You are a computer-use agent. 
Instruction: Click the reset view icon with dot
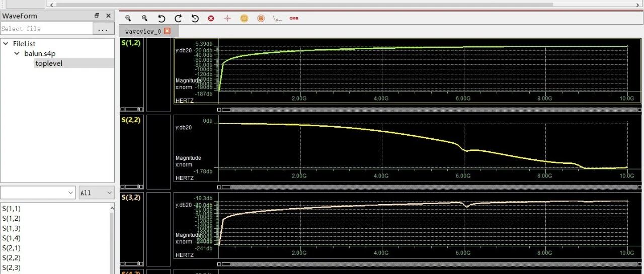[195, 18]
